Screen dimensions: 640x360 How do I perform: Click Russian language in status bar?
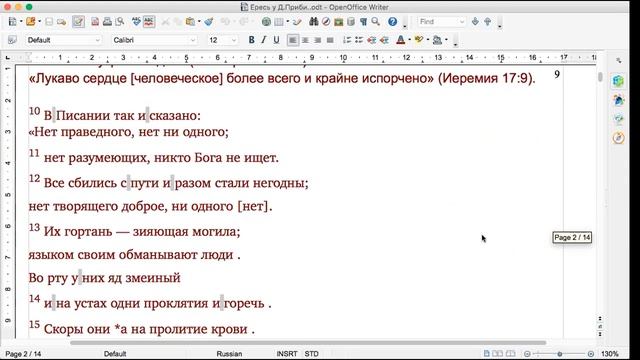click(x=229, y=354)
